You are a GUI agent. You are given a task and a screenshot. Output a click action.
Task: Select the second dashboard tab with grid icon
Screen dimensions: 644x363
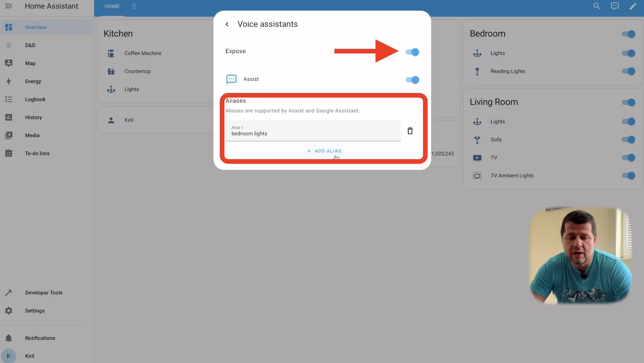134,7
